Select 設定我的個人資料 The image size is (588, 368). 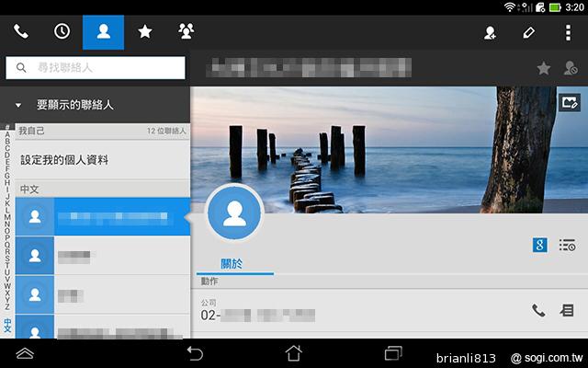pos(77,160)
